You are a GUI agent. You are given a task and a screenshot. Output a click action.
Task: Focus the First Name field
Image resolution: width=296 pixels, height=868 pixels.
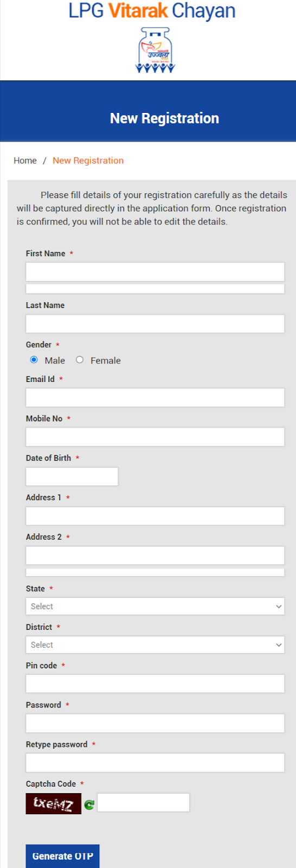[155, 272]
